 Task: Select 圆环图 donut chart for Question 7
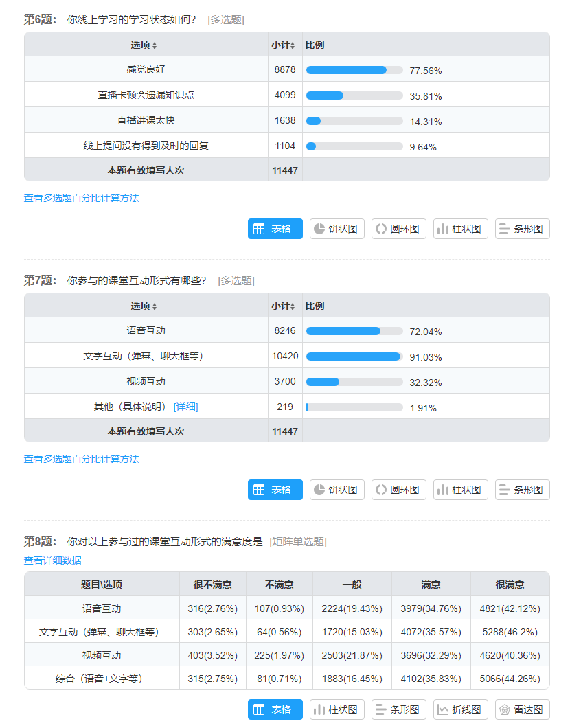pos(398,490)
